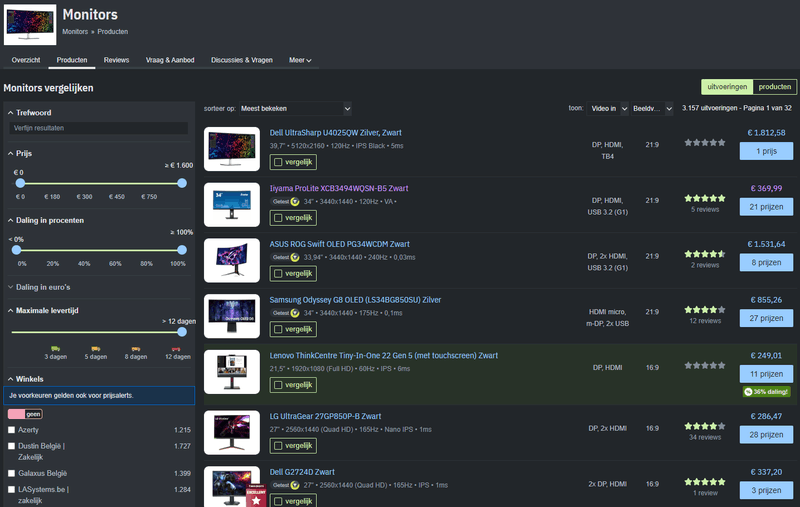Click the 36% daling badge on Lenovo row
Screen dimensions: 800x507
[x=766, y=392]
